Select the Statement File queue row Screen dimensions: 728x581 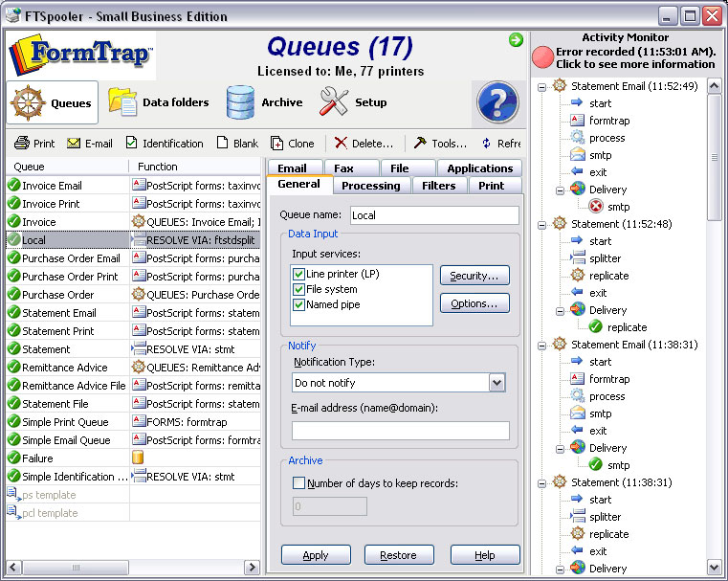click(133, 403)
